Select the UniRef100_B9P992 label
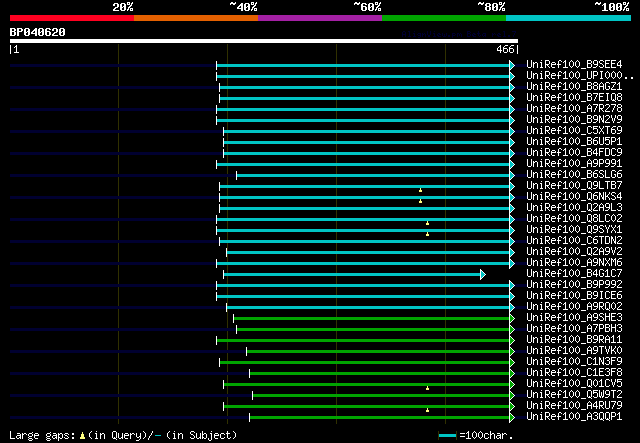640x443 pixels. tap(574, 285)
